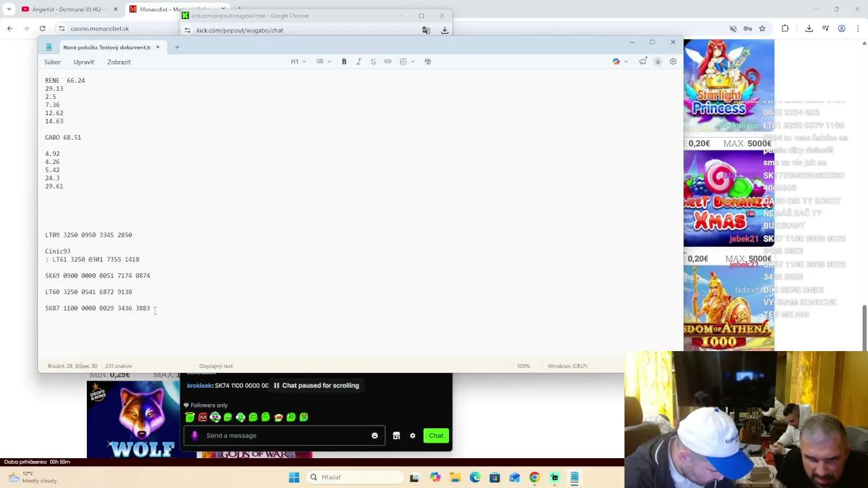Toggle bold formatting in Notepad
868x488 pixels.
344,62
